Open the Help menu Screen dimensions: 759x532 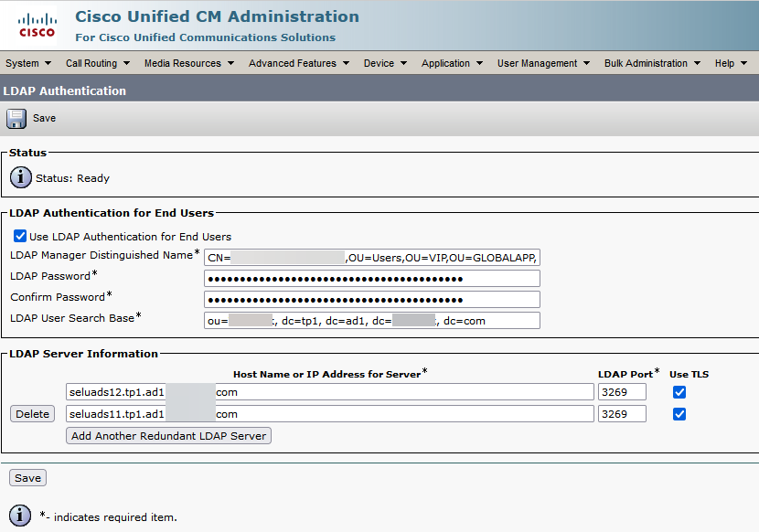pos(731,63)
